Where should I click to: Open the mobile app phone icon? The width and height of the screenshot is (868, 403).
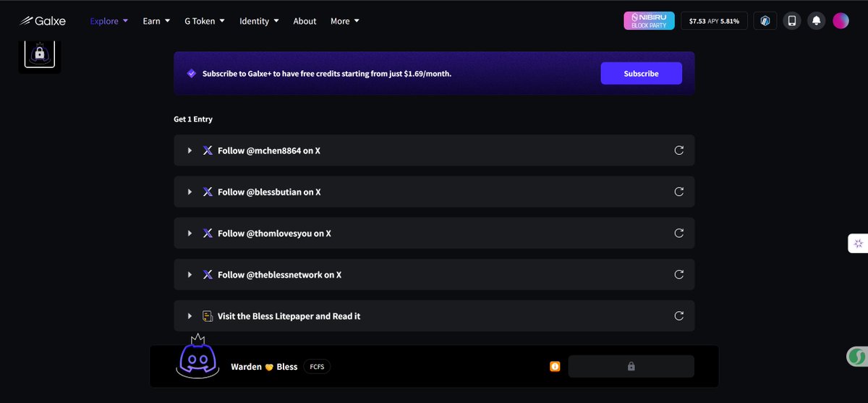791,21
